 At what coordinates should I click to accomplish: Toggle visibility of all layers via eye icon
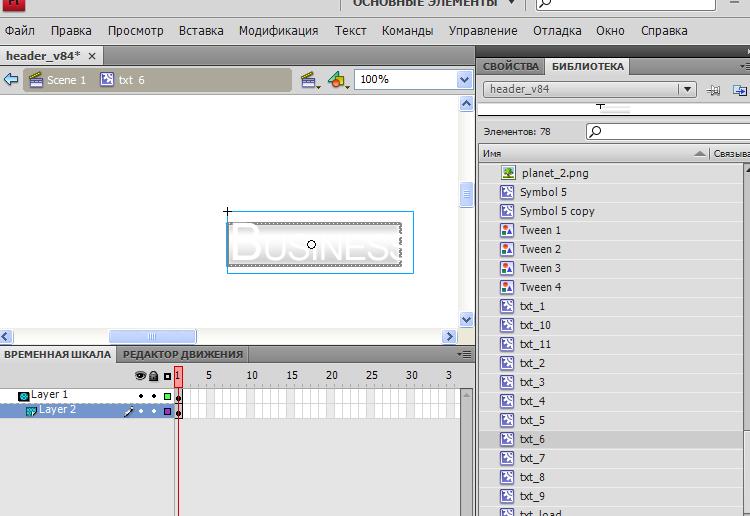tap(140, 376)
